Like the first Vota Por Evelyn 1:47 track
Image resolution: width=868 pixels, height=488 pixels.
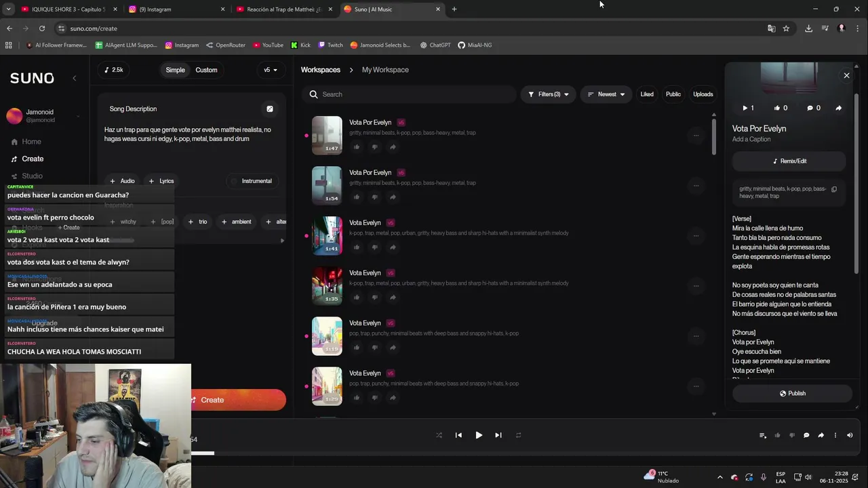click(357, 147)
